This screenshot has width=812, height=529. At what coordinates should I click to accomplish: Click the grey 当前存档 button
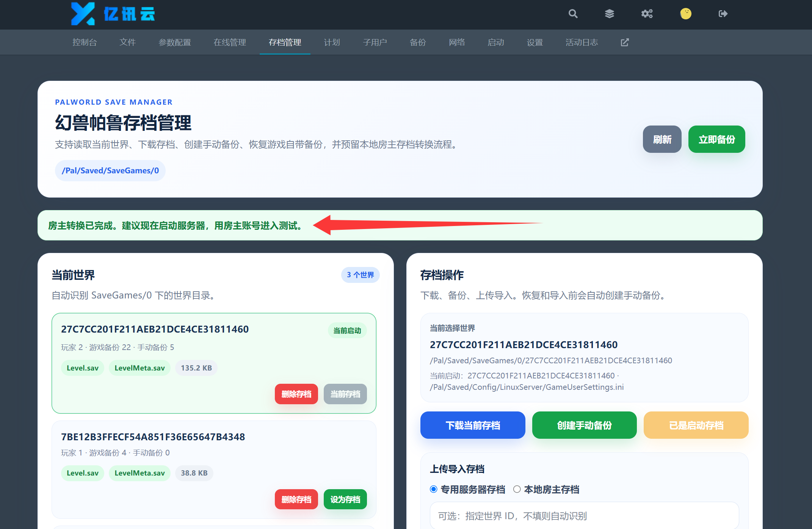coord(345,394)
